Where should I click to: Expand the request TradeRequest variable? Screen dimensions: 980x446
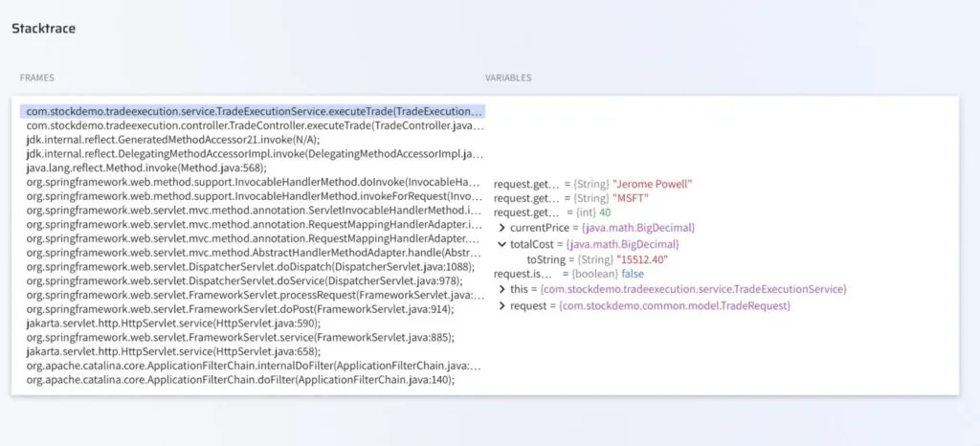501,306
